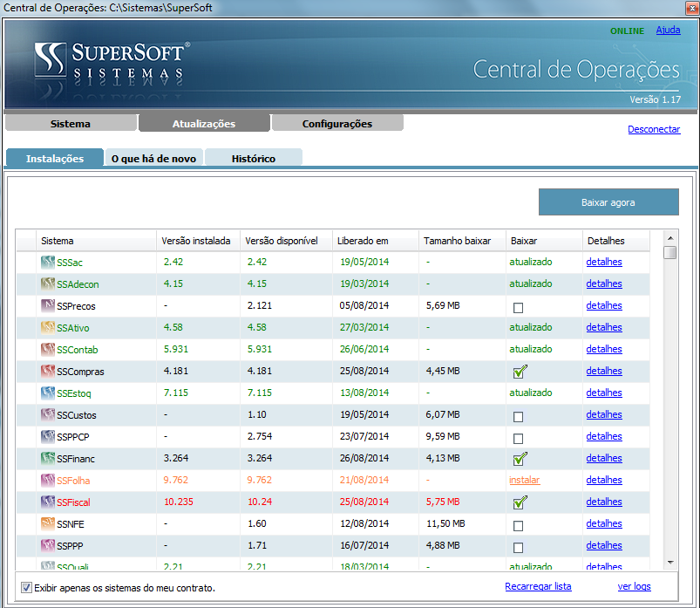The image size is (700, 608).
Task: Check the download box for SSPrecos
Action: click(519, 308)
